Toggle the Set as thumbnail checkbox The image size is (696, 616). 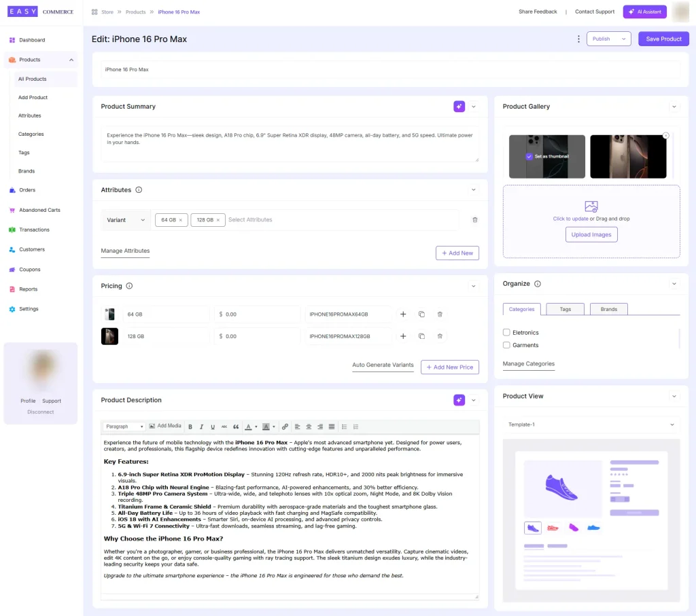[529, 157]
